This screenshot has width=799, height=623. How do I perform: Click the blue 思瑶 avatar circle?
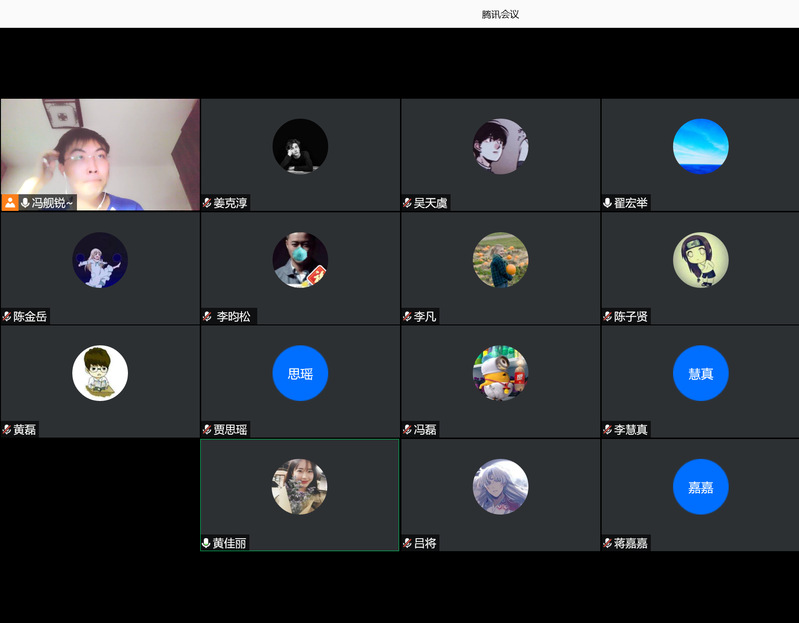[x=300, y=373]
